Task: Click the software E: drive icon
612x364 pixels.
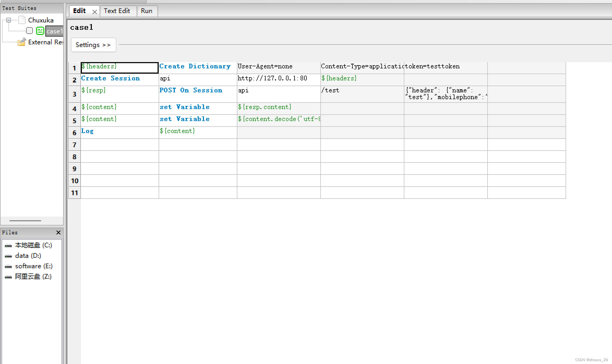Action: (8, 266)
